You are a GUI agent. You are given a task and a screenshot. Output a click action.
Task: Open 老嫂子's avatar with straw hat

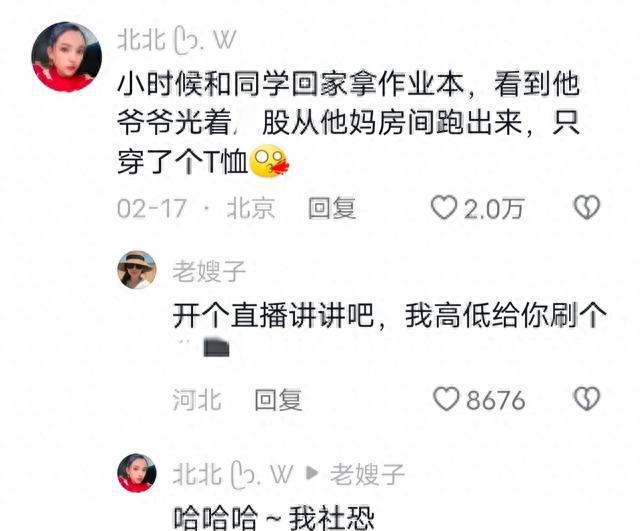137,270
